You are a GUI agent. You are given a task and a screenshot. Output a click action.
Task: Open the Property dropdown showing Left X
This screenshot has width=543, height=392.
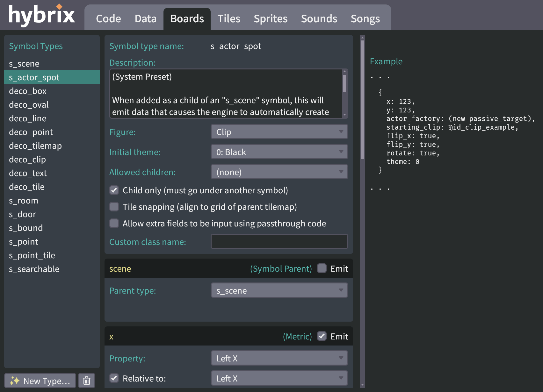279,358
